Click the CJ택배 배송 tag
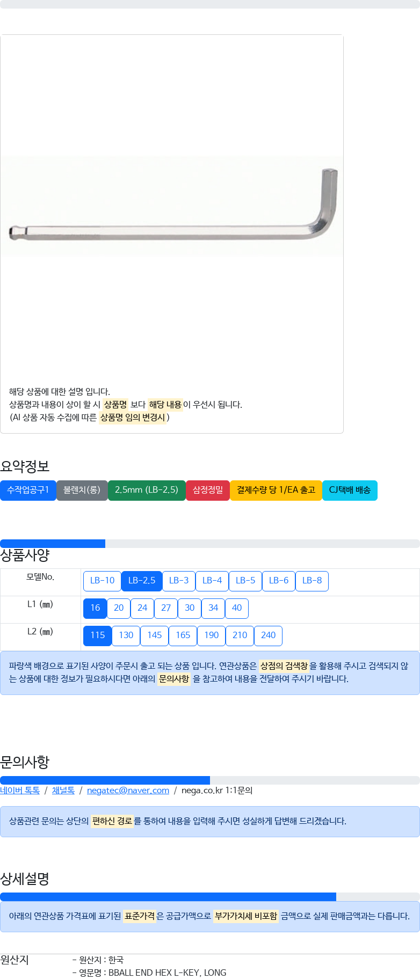Image resolution: width=420 pixels, height=980 pixels. point(350,490)
